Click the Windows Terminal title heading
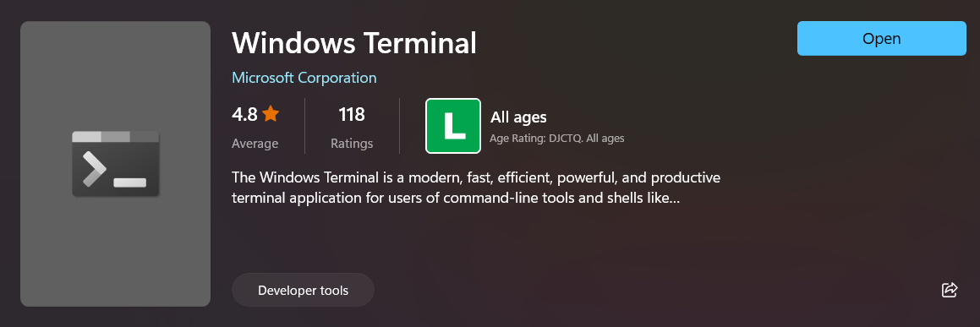Screen dimensions: 980x327 [353, 42]
